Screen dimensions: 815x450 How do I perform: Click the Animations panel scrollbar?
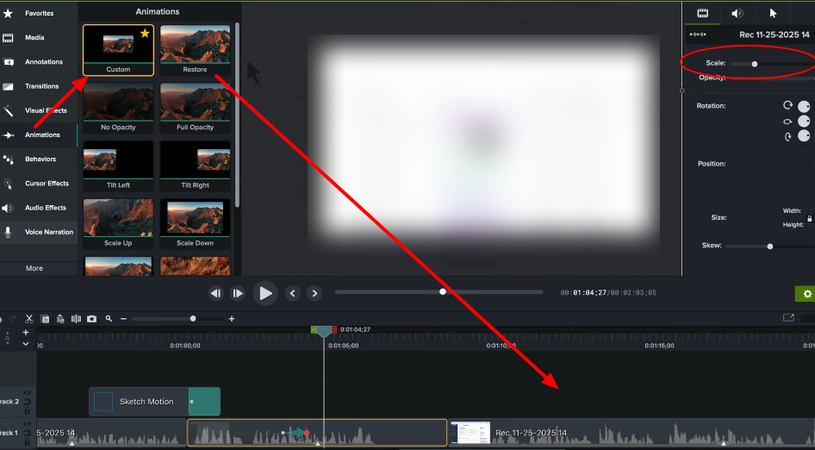pos(237,114)
